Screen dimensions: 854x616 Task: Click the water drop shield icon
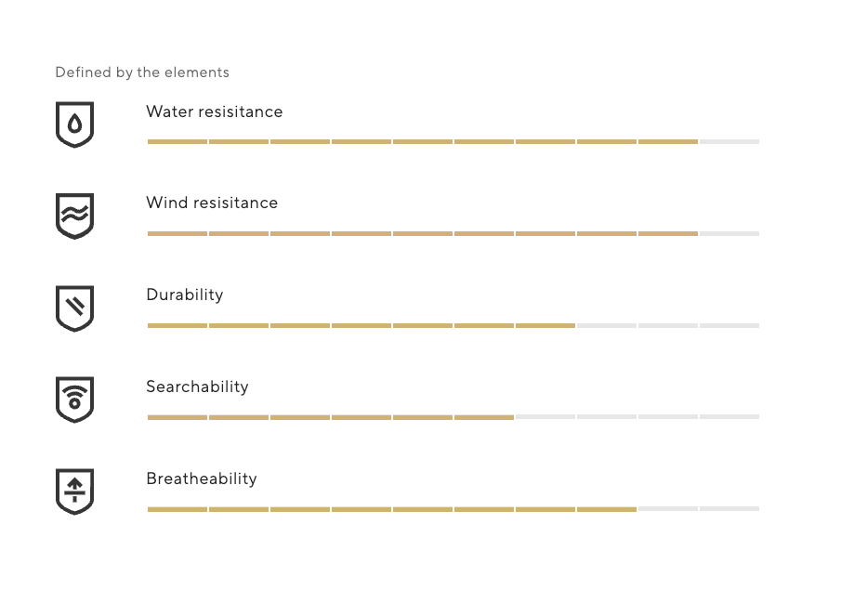tap(74, 125)
